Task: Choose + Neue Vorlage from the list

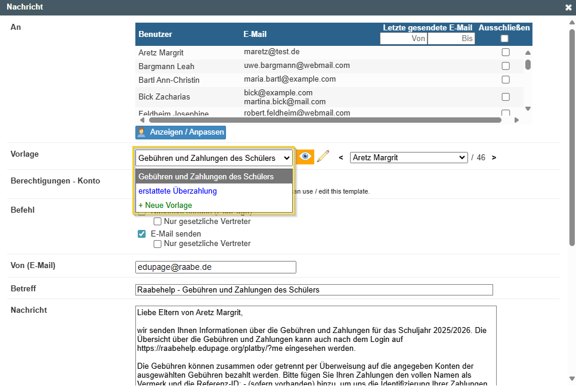Action: click(x=214, y=205)
